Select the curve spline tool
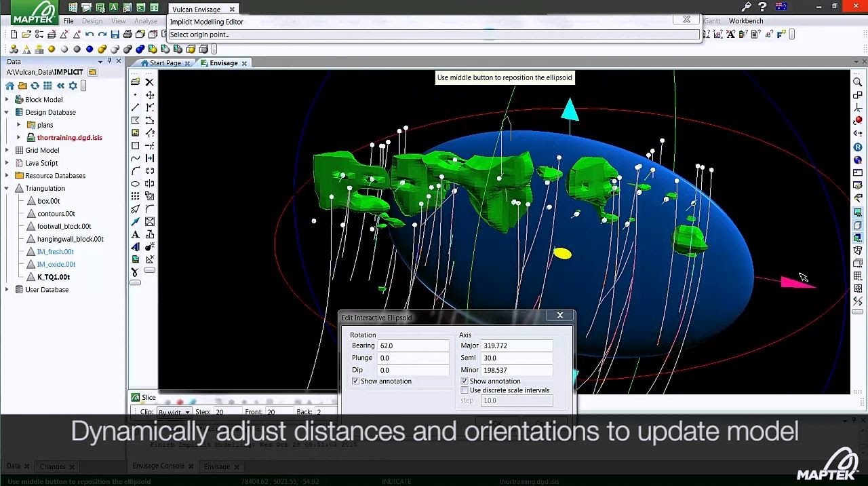The image size is (868, 486). point(136,158)
